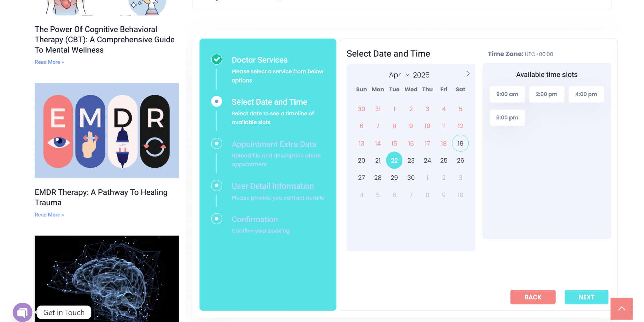644x322 pixels.
Task: Open the Doctor Services step
Action: [x=260, y=60]
